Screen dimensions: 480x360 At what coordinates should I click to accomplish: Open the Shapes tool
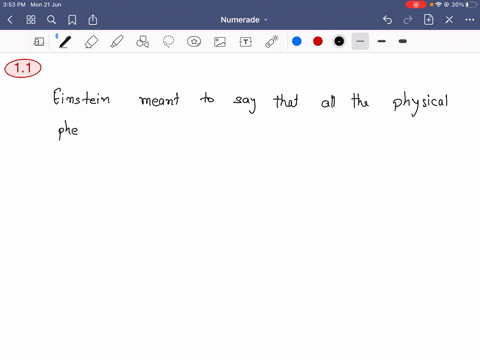[x=143, y=42]
